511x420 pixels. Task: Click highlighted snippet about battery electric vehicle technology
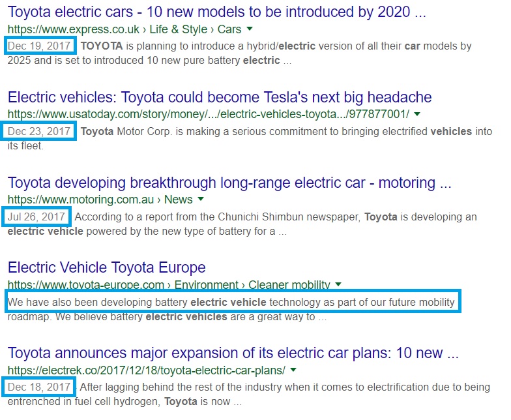[x=232, y=301]
